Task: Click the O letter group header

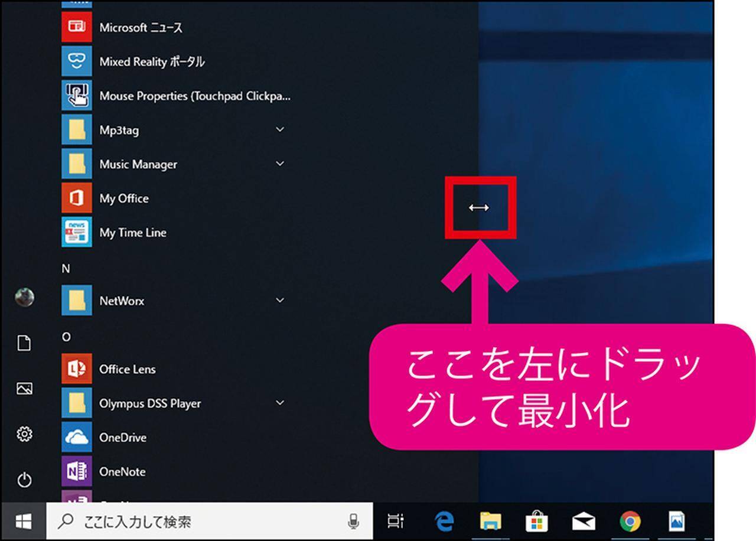Action: (x=66, y=337)
